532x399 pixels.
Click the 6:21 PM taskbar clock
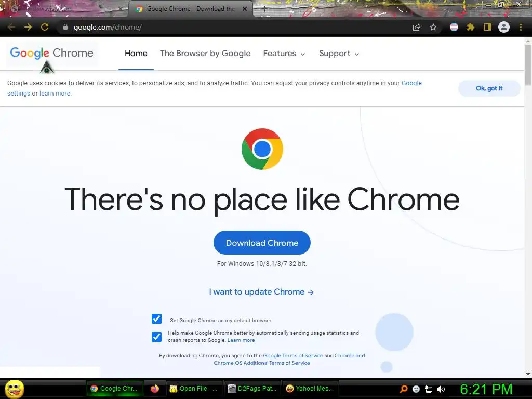tap(486, 390)
